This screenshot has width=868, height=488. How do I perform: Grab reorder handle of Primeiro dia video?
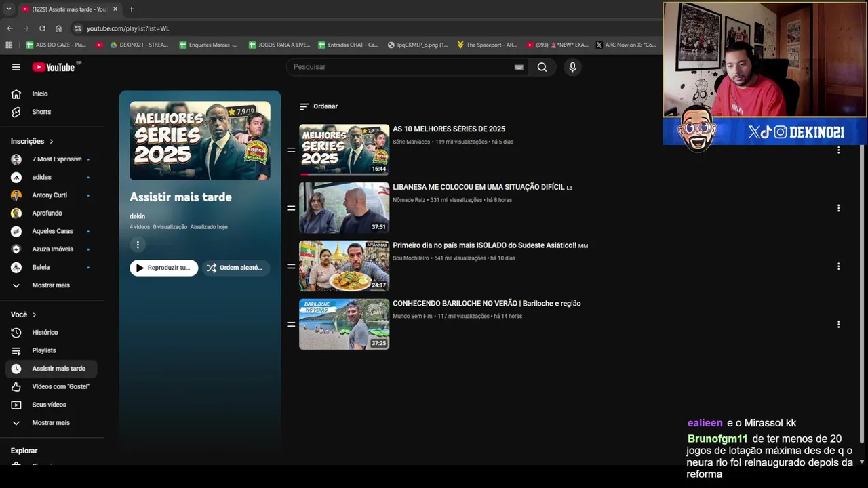[x=291, y=266]
